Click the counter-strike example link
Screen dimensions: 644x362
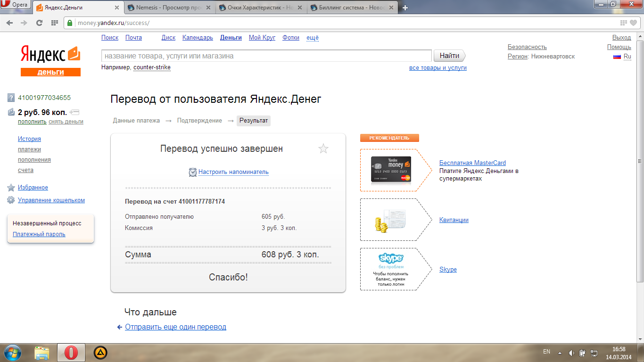(152, 67)
